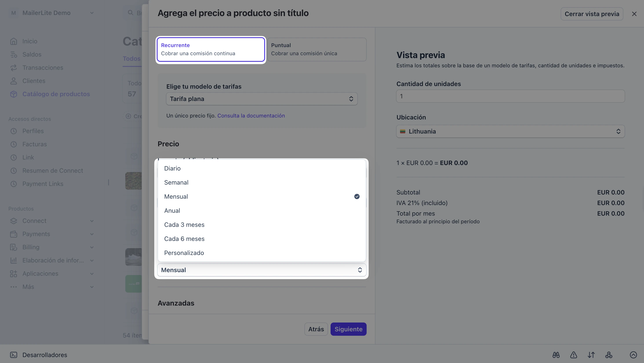Screen dimensions: 644x363
Task: Expand the Payments sidebar section
Action: tap(52, 234)
